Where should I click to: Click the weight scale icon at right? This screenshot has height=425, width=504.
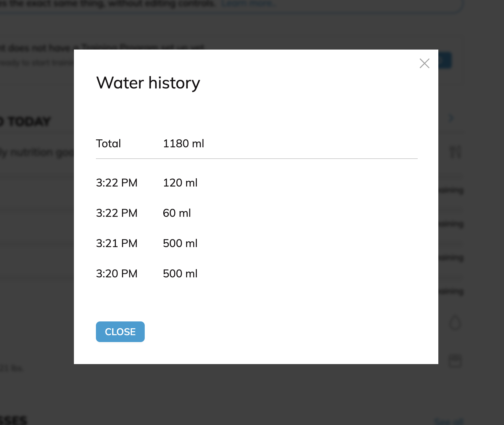455,361
